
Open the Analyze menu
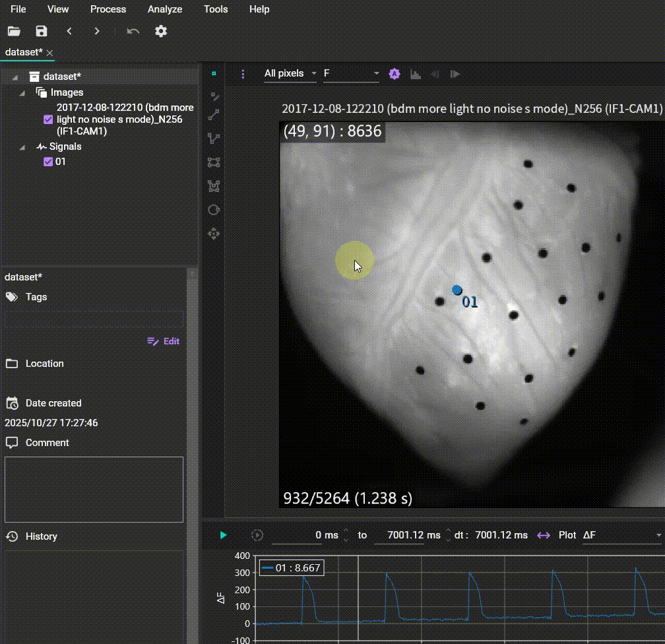165,9
